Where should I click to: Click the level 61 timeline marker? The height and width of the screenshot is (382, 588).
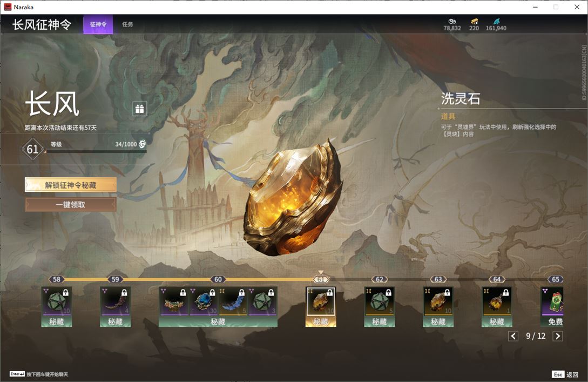coord(321,279)
